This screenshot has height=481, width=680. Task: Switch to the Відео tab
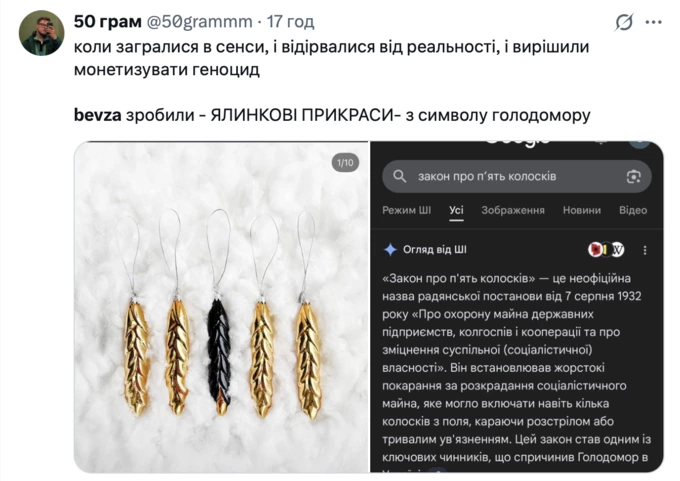[633, 210]
